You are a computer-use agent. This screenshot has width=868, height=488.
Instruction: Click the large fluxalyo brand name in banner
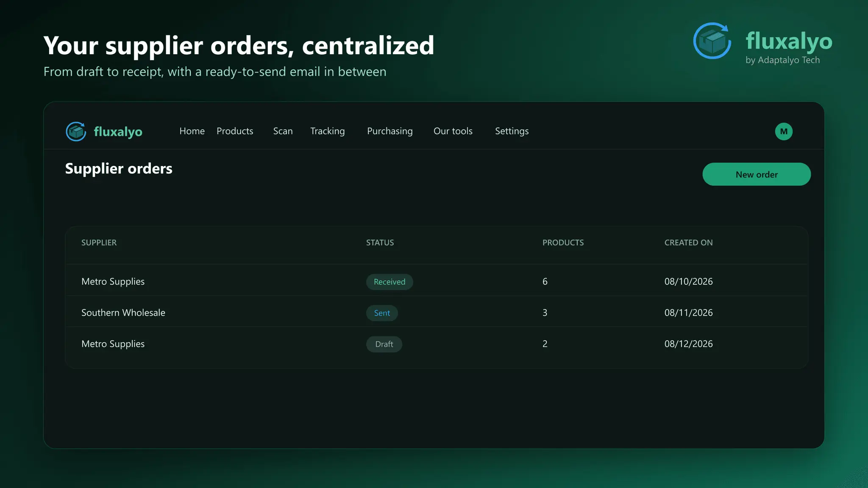point(789,41)
